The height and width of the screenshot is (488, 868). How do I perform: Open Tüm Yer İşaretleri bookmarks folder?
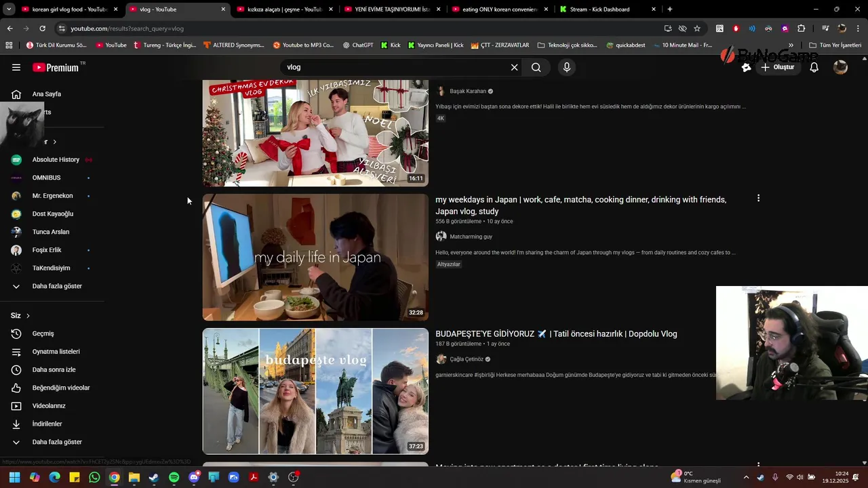click(x=835, y=45)
